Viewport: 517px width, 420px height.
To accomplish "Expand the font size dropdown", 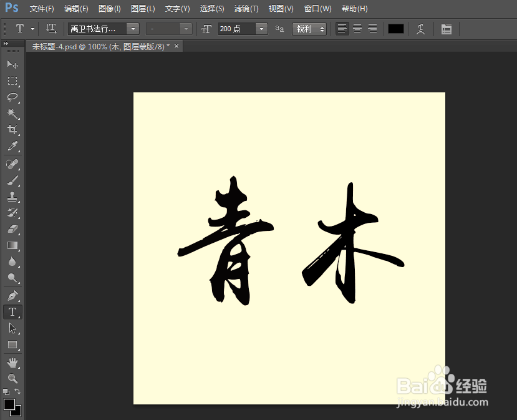I will click(x=261, y=29).
